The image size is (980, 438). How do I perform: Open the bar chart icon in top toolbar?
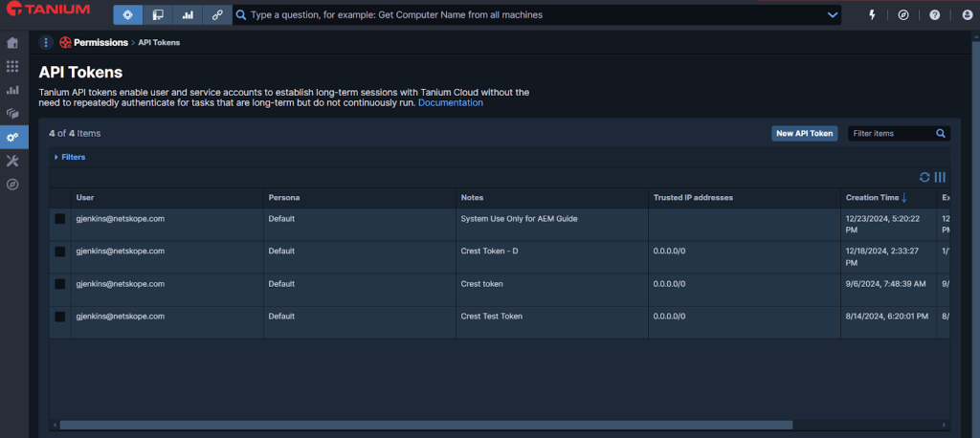188,15
